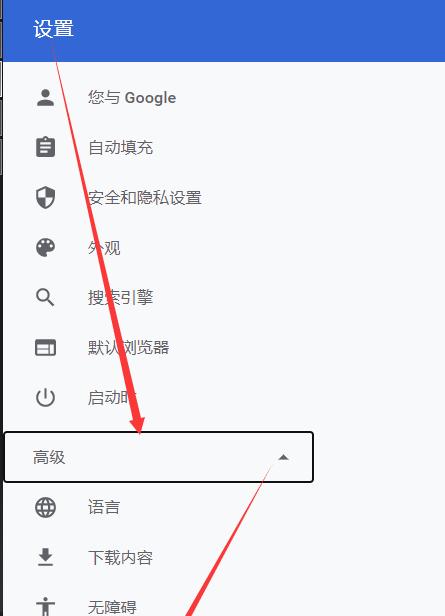Click the globe icon for 语言
Image resolution: width=445 pixels, height=616 pixels.
46,507
